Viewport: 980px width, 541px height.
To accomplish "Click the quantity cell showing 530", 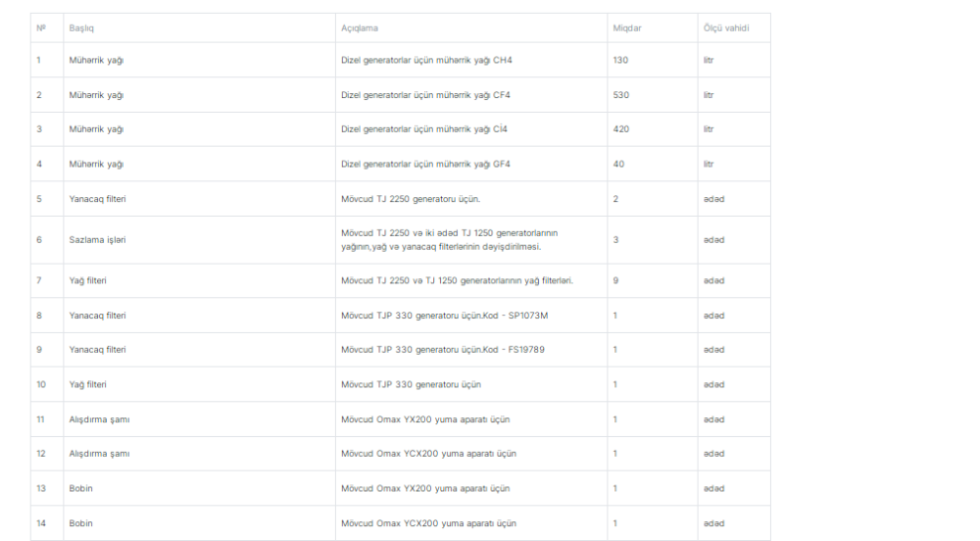I will 621,95.
